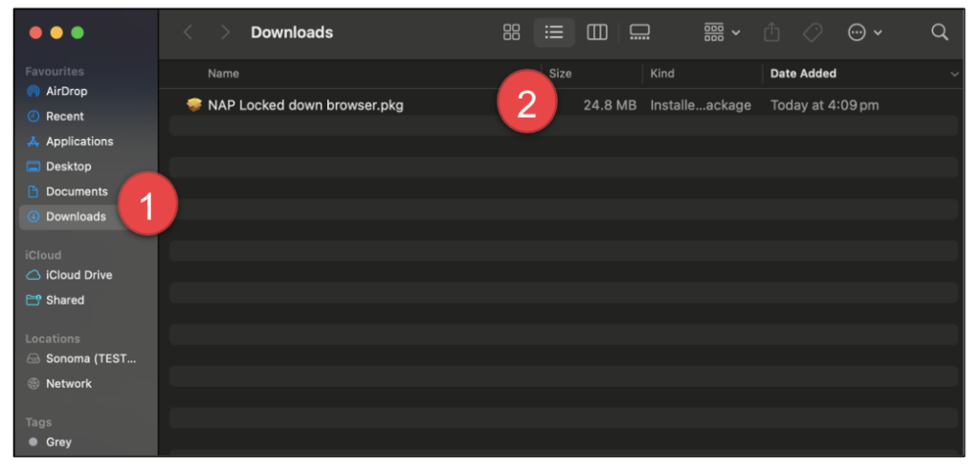Go back with the left chevron

[x=188, y=33]
